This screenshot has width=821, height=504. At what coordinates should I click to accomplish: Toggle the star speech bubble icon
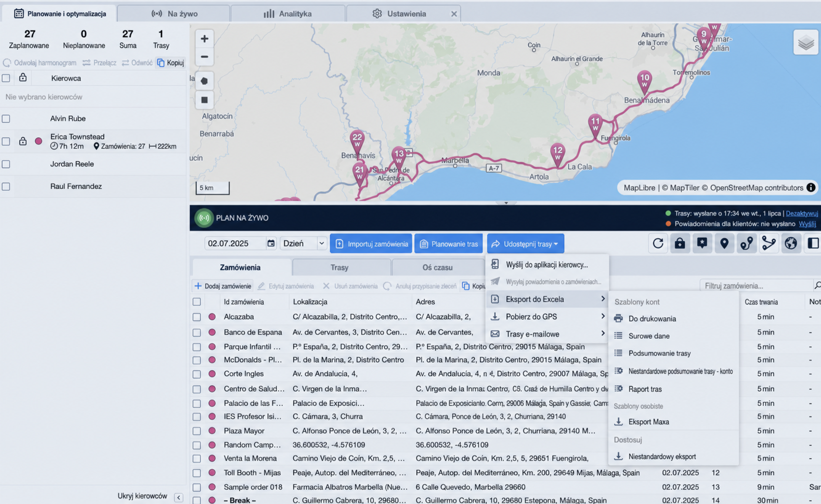click(x=702, y=244)
